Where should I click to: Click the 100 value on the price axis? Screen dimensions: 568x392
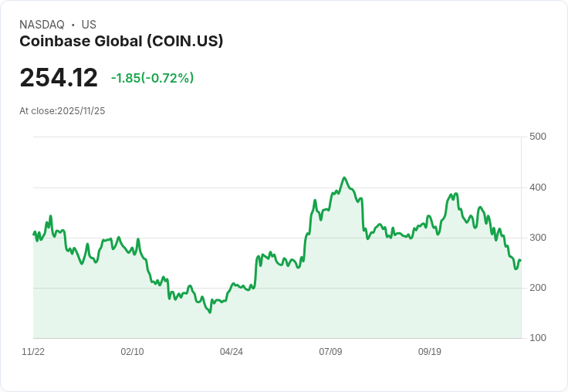point(538,338)
